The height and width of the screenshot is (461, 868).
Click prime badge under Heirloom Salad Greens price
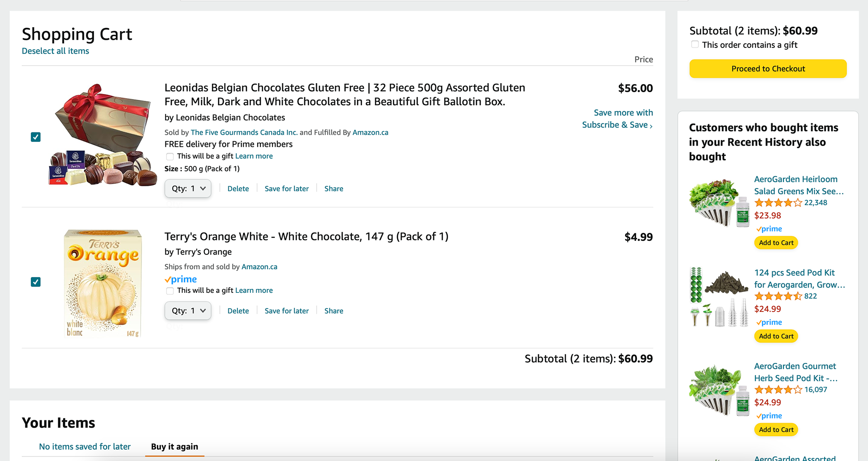[x=769, y=229]
